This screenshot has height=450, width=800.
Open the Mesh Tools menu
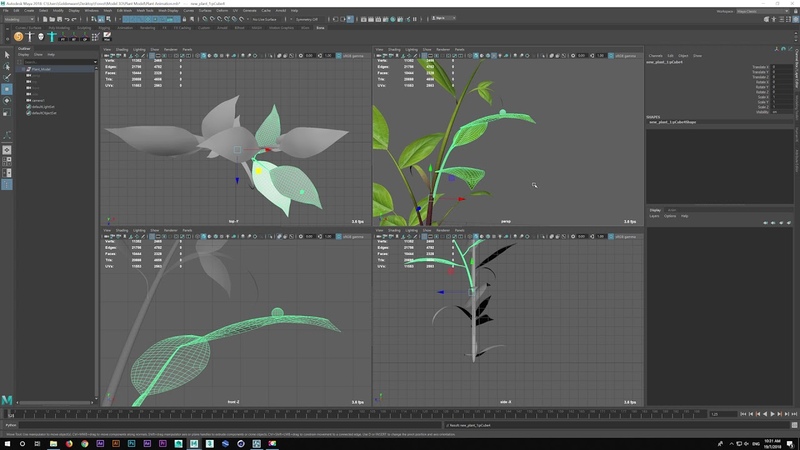146,11
